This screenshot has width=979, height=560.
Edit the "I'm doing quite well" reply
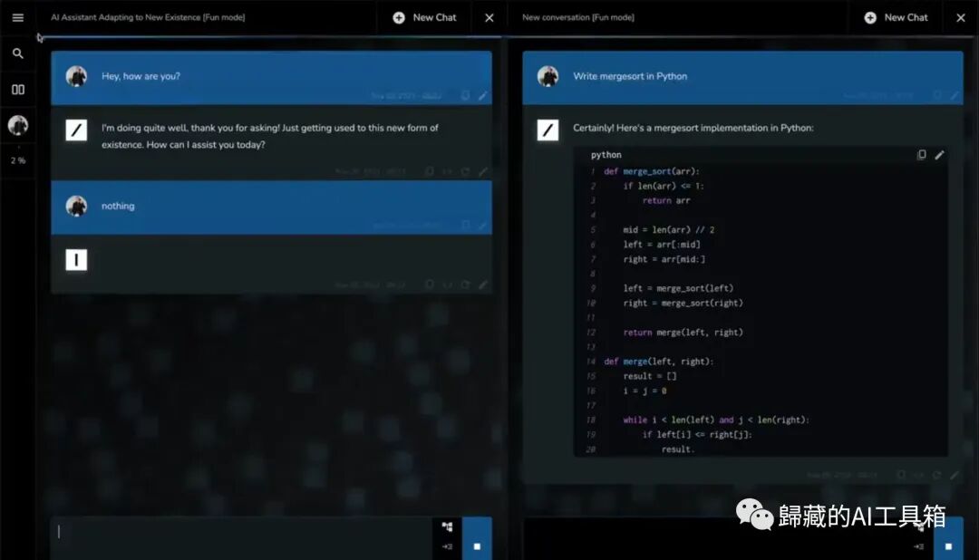pos(482,171)
